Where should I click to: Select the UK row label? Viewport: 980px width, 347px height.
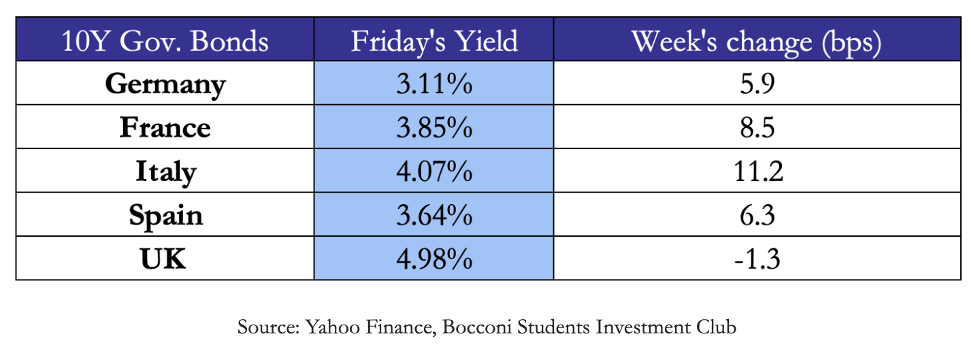165,259
